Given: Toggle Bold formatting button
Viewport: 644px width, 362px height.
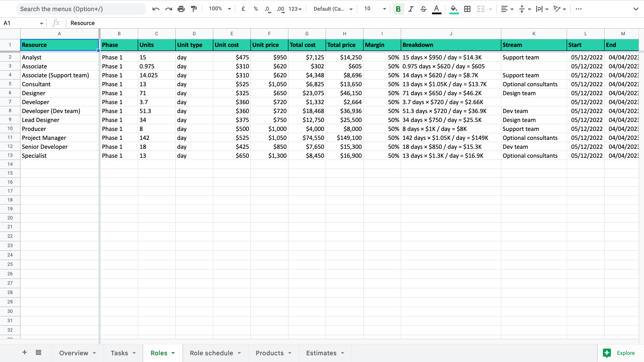Looking at the screenshot, I should [398, 9].
